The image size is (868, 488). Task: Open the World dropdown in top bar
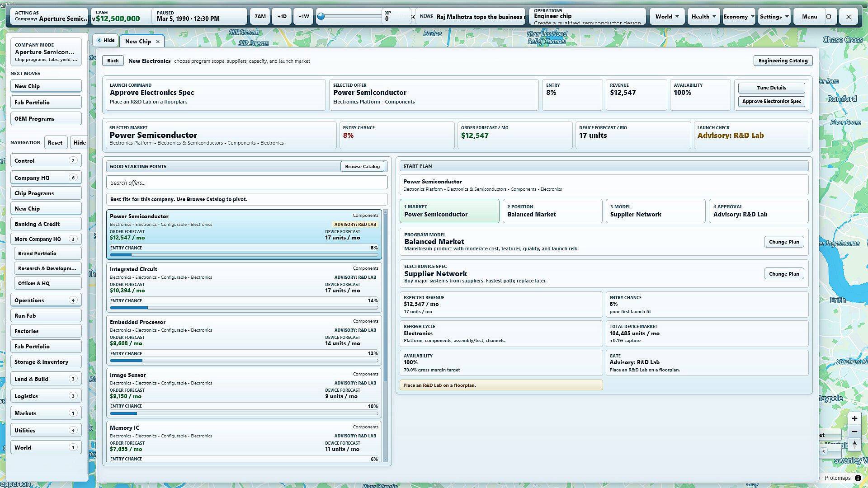point(667,17)
